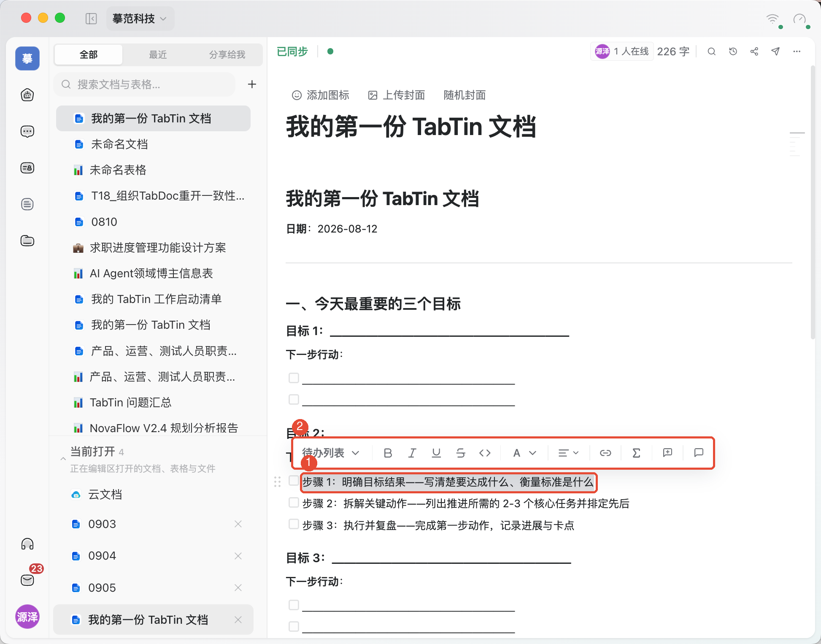
Task: Open TabTin 问题汇总 spreadsheet
Action: pos(153,403)
